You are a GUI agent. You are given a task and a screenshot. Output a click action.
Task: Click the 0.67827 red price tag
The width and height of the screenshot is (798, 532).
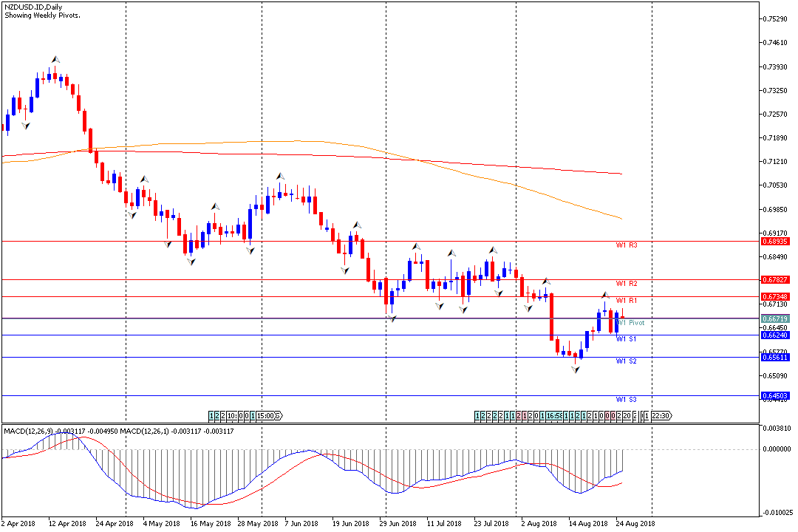[x=775, y=279]
